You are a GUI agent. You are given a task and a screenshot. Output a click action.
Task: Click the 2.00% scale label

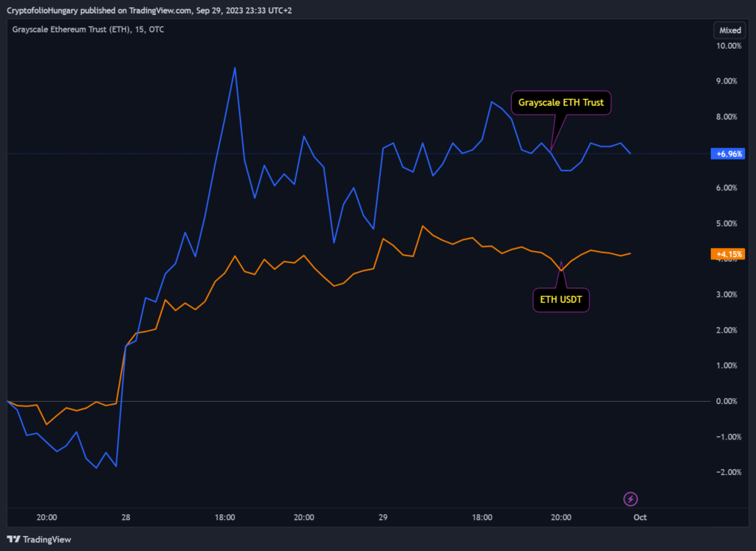point(726,330)
